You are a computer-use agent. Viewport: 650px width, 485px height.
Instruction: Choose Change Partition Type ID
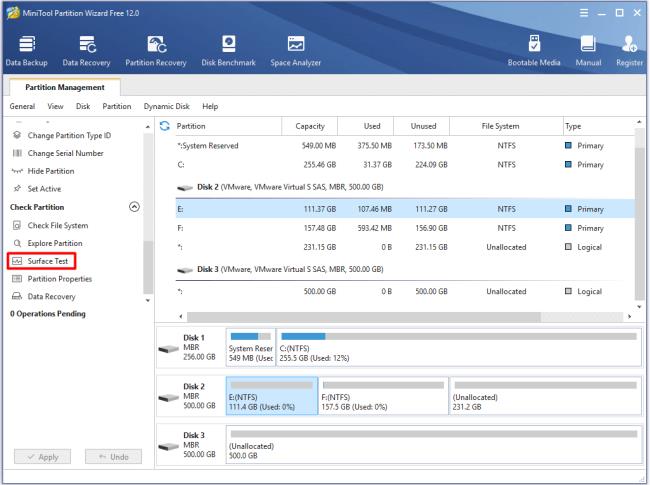(x=62, y=136)
